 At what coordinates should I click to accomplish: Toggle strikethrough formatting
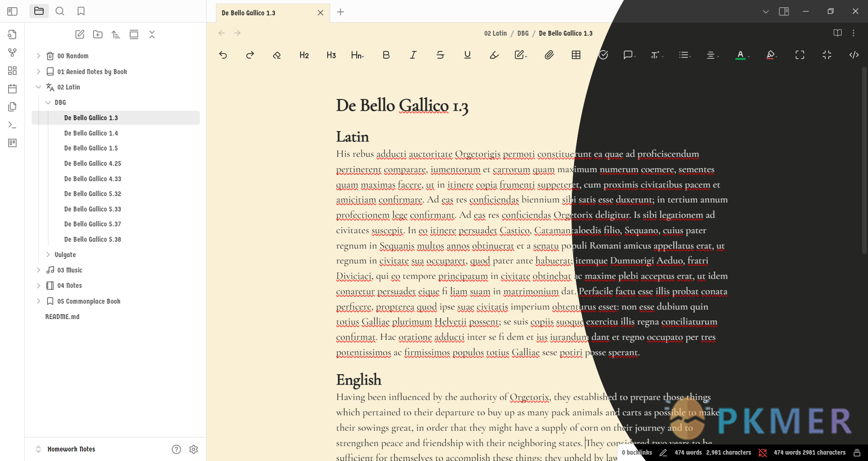[x=440, y=55]
